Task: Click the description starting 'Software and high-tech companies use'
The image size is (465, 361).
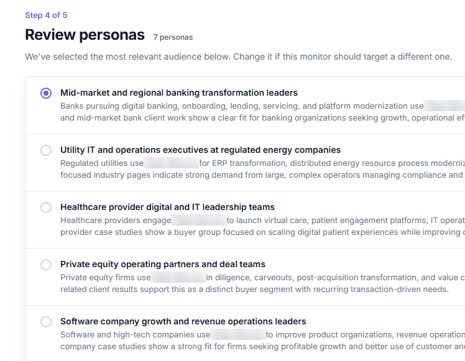Action: (263, 340)
